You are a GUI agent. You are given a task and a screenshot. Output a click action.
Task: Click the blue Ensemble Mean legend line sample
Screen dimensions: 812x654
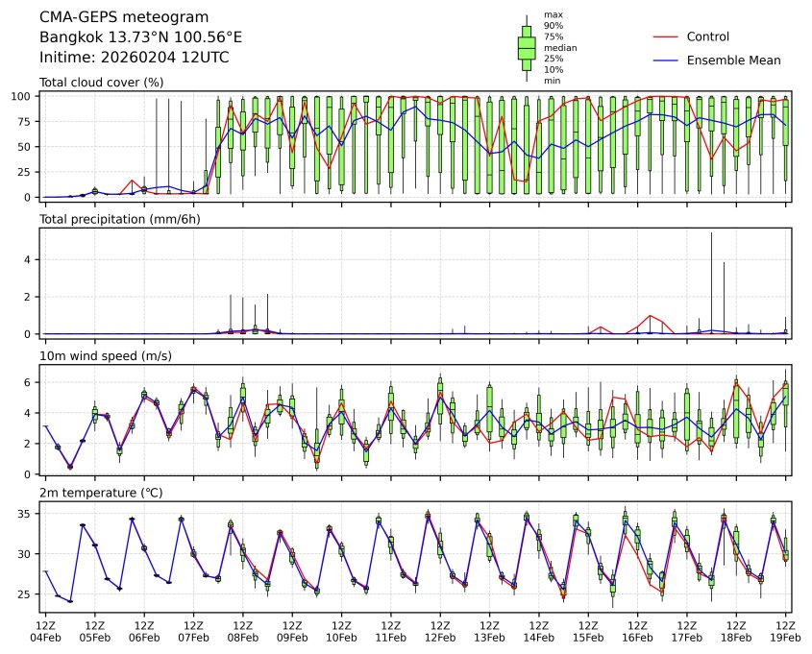click(x=665, y=61)
